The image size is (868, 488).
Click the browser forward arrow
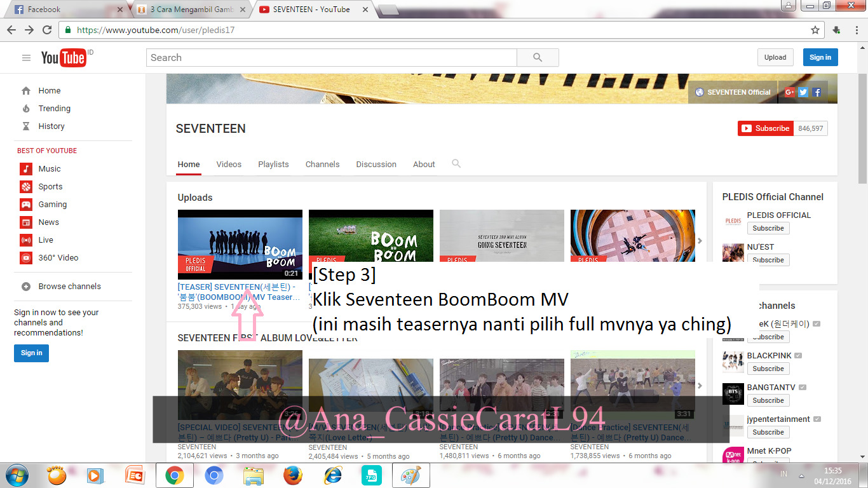point(30,30)
